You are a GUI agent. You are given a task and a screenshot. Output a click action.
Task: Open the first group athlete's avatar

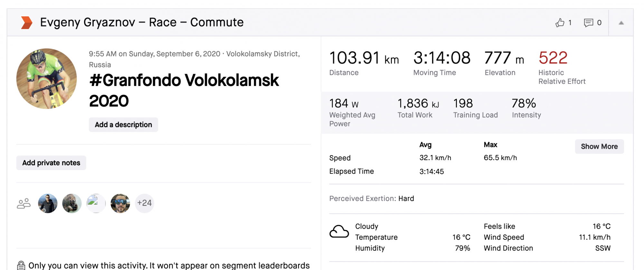[x=48, y=203]
